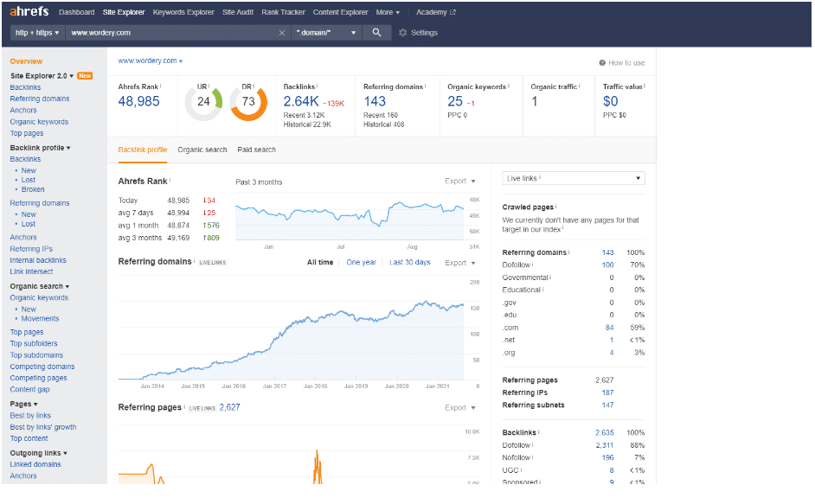Click the info icon beside UR
The width and height of the screenshot is (815, 504).
tap(209, 86)
